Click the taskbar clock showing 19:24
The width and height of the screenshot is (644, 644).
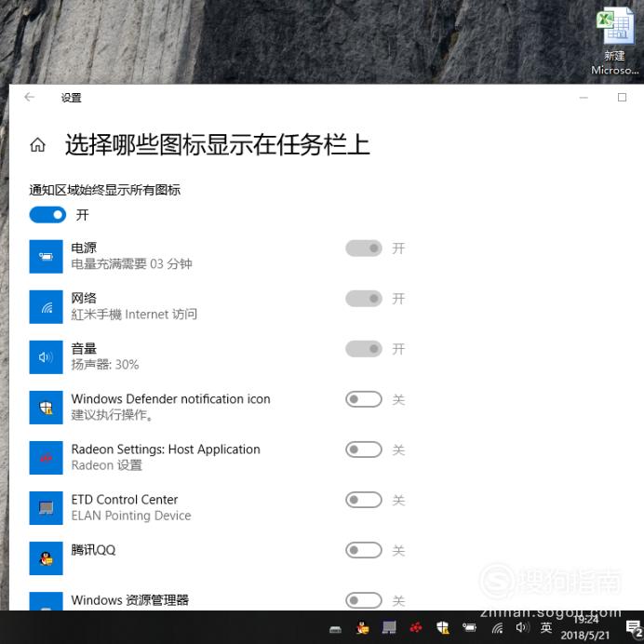point(585,627)
